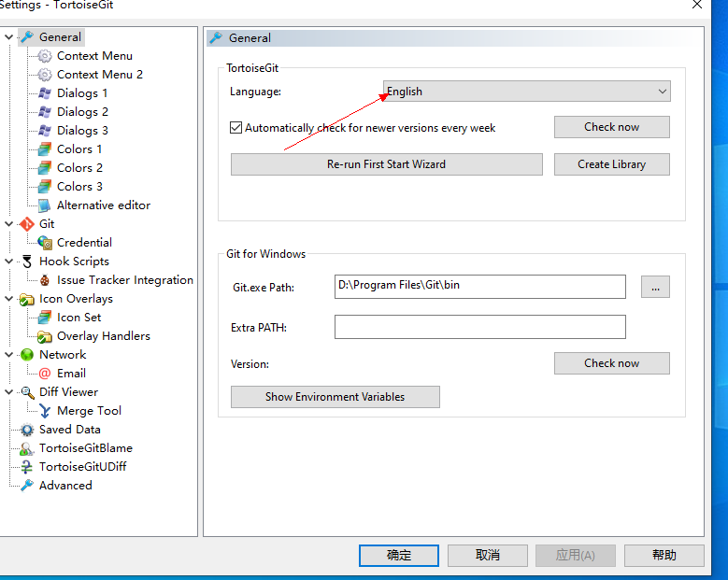Check Git for Windows version now
728x580 pixels.
(611, 363)
